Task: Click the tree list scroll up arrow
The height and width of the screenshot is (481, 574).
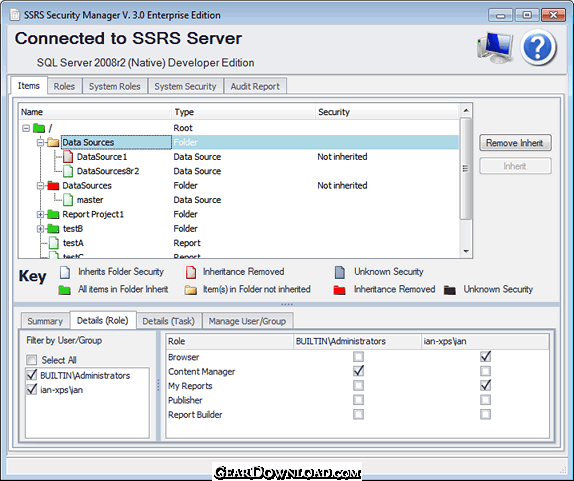Action: point(466,110)
